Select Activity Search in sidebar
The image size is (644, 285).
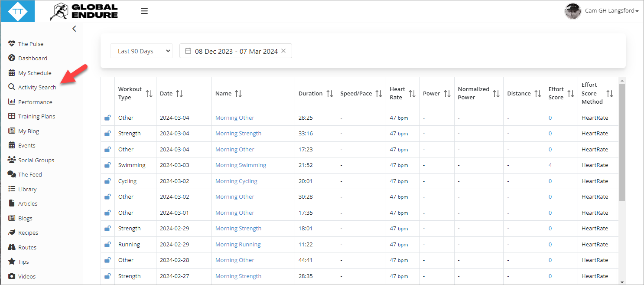[x=37, y=87]
